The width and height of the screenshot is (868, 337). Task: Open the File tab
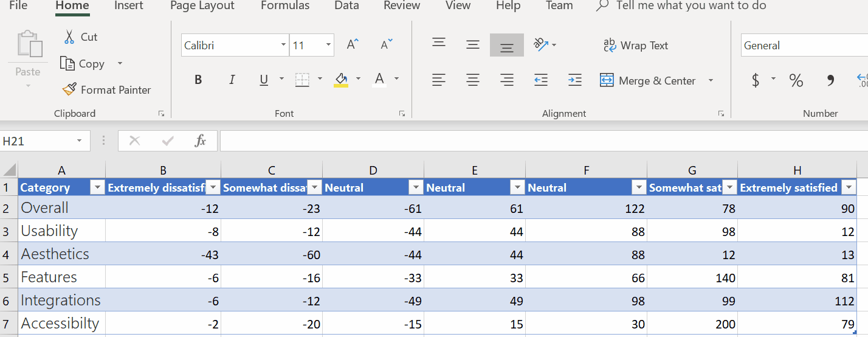point(18,5)
